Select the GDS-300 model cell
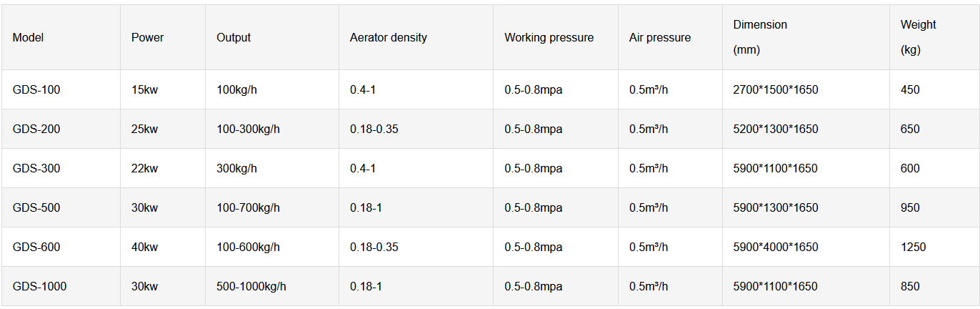Image resolution: width=980 pixels, height=309 pixels. pos(36,169)
